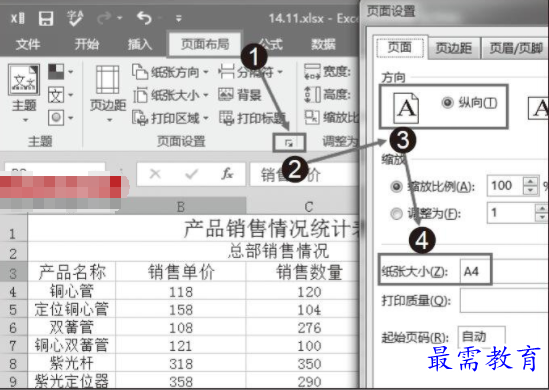Click the 起始页码 field showing 自动
Screen dimensions: 549x390
(x=481, y=336)
